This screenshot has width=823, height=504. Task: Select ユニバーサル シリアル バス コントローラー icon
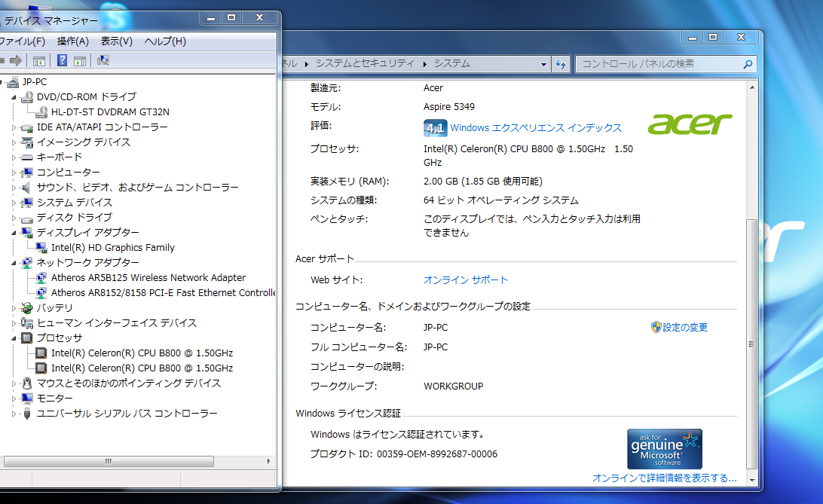pos(27,414)
